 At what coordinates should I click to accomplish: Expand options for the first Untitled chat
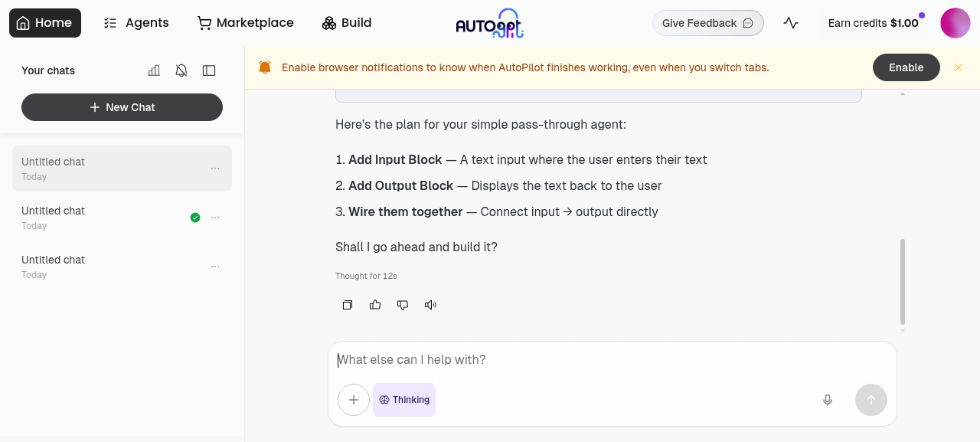click(x=215, y=169)
